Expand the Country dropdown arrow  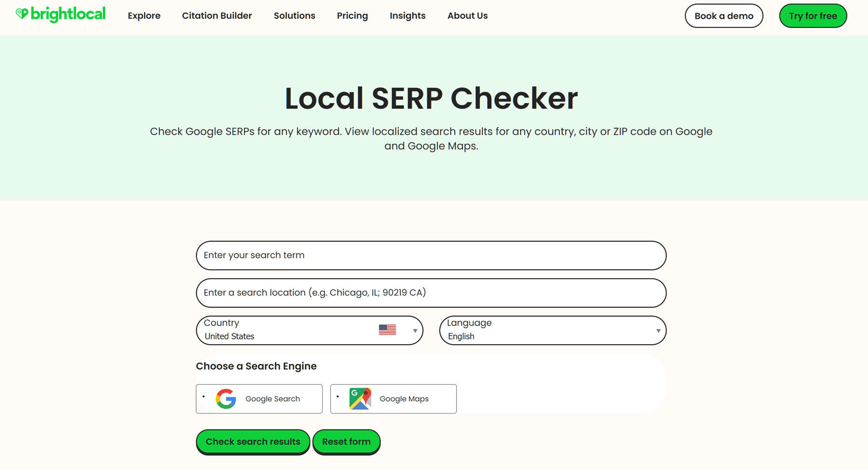tap(415, 331)
